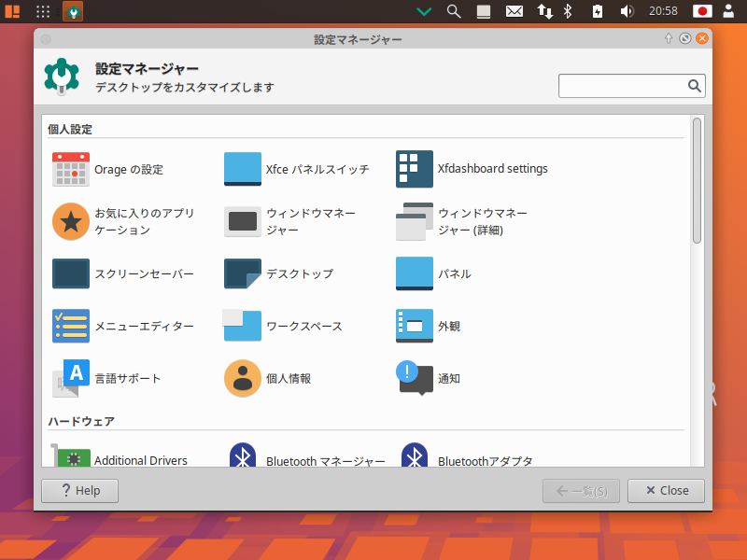Click the Help button
The width and height of the screenshot is (747, 560).
(79, 490)
